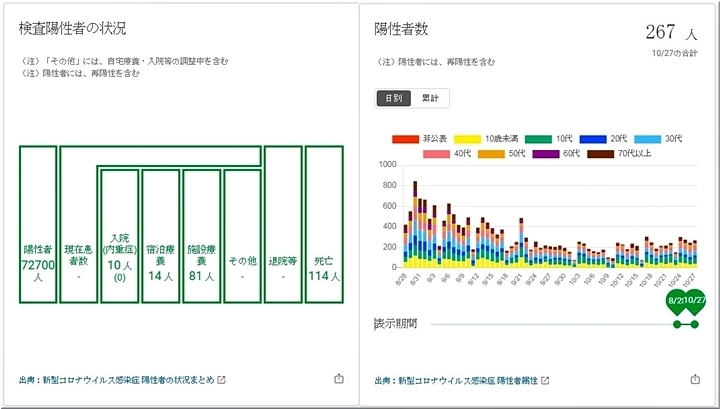Click the 30代 light blue legend swatch
The image size is (720, 409).
point(649,137)
